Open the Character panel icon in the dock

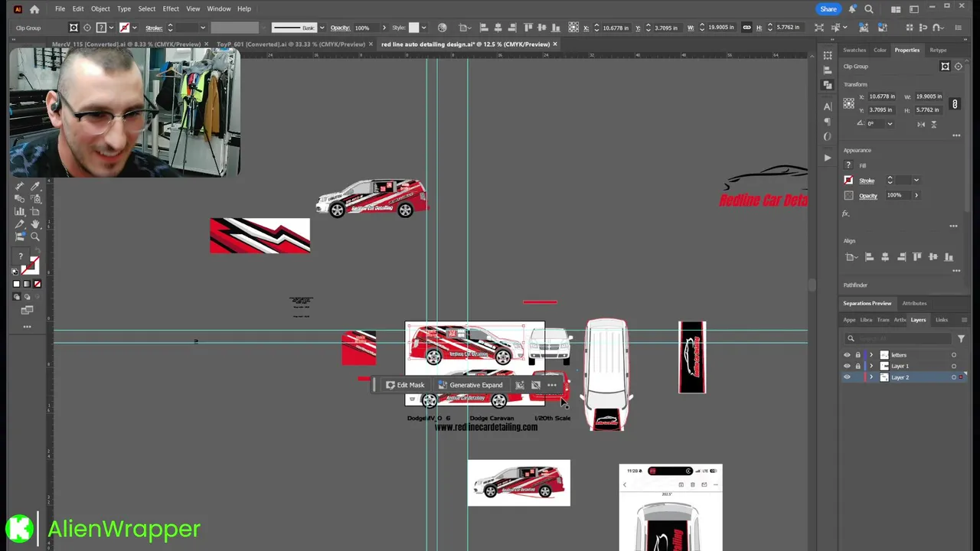coord(828,106)
